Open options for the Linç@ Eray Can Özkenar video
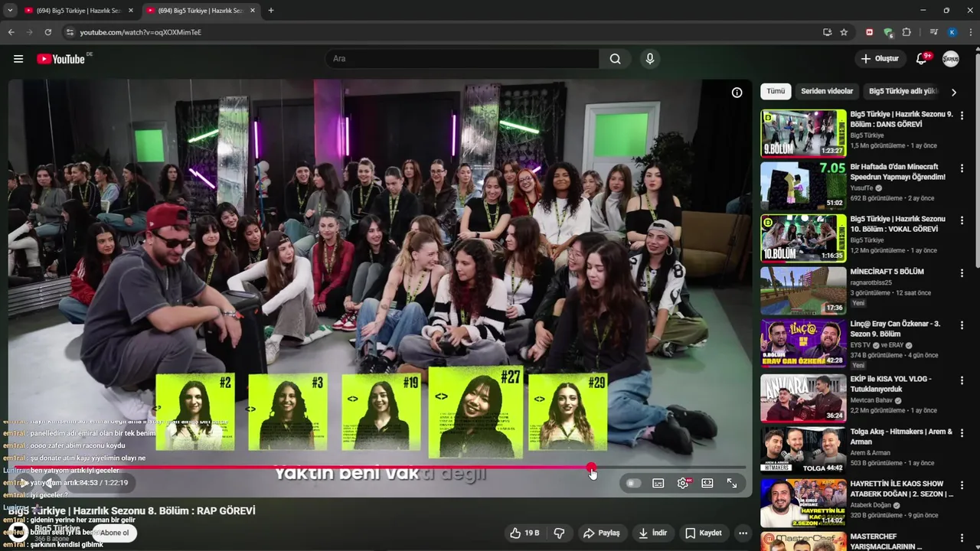980x551 pixels. point(962,325)
